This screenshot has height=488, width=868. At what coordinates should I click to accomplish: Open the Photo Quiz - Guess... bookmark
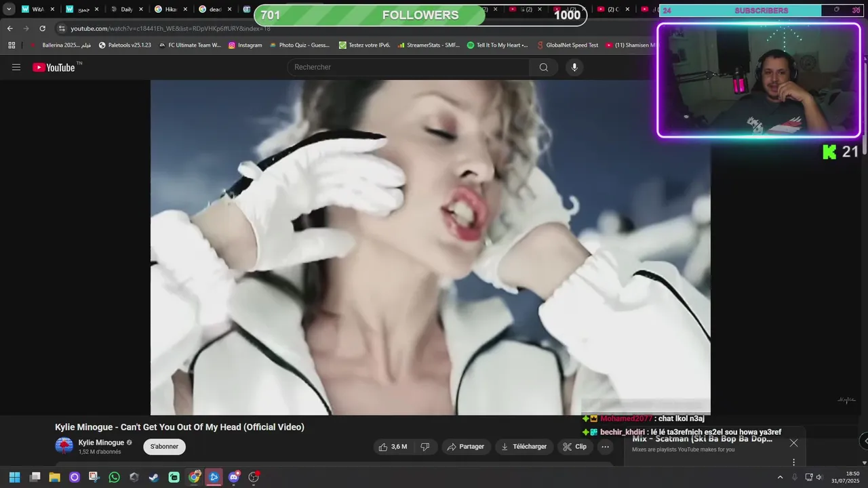click(x=299, y=45)
